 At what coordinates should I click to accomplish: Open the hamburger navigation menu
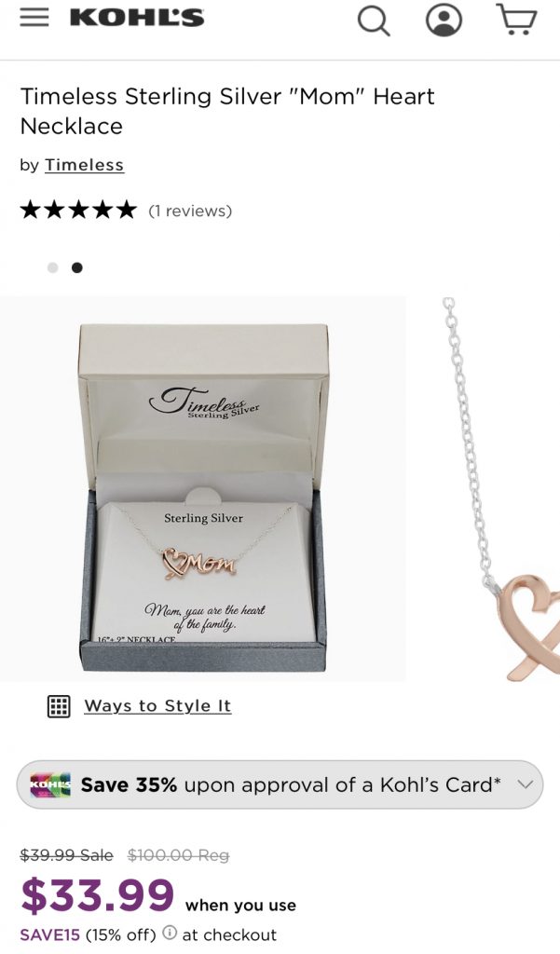34,19
